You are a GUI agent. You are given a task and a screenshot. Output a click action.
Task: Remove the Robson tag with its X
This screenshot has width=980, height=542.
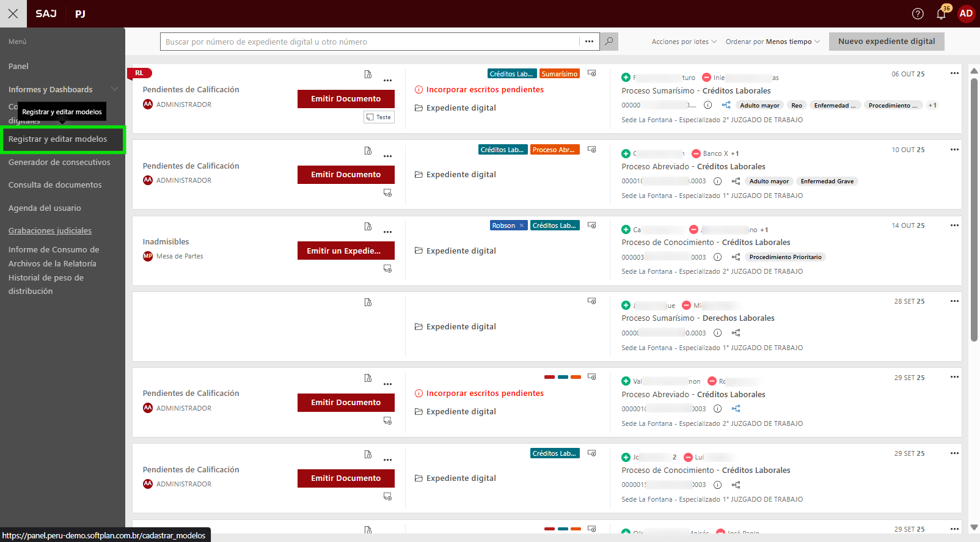click(x=521, y=226)
